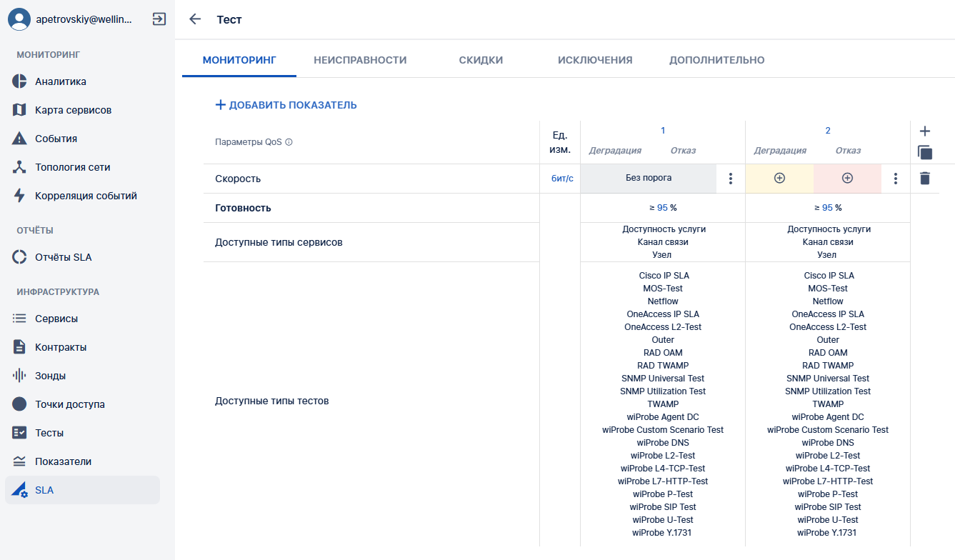Click the Скорость row label

point(238,179)
